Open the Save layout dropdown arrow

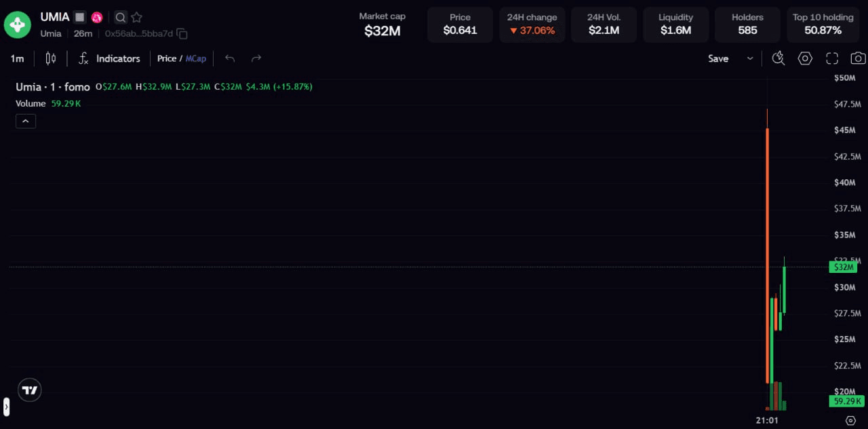click(750, 58)
